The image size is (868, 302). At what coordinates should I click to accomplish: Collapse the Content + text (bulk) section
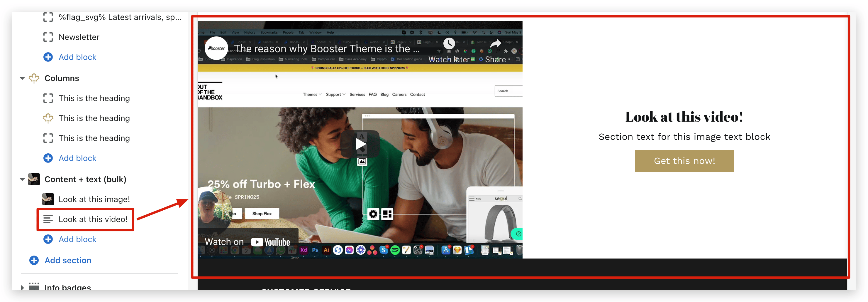(x=22, y=179)
